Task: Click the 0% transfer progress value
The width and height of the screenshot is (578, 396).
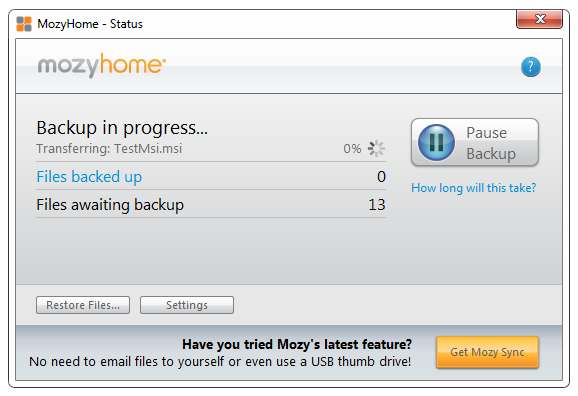Action: click(x=352, y=149)
